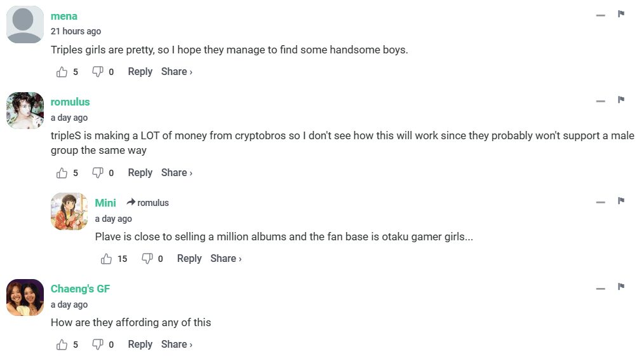Thumbs-up Chaeng's GF comment
This screenshot has width=644, height=356.
(x=62, y=345)
